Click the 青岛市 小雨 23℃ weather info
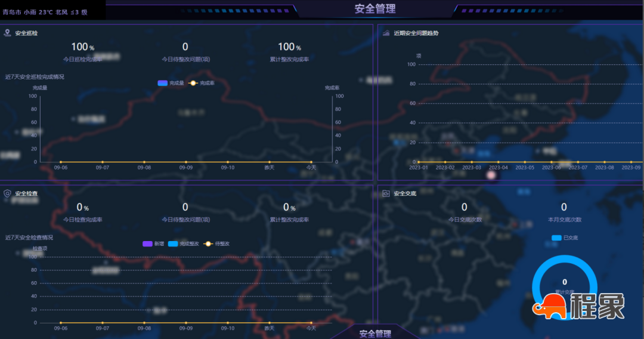Screen dimensions: 644x339 pyautogui.click(x=45, y=13)
